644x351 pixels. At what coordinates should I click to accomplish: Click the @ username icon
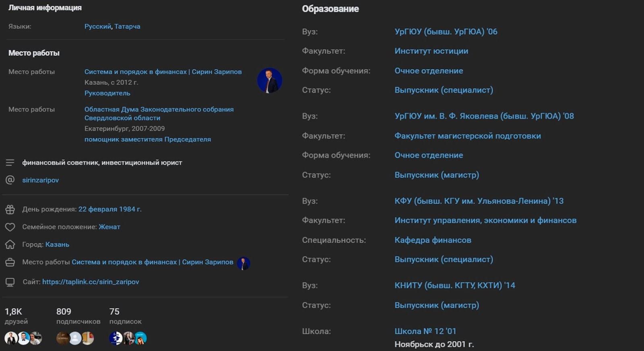pos(10,180)
